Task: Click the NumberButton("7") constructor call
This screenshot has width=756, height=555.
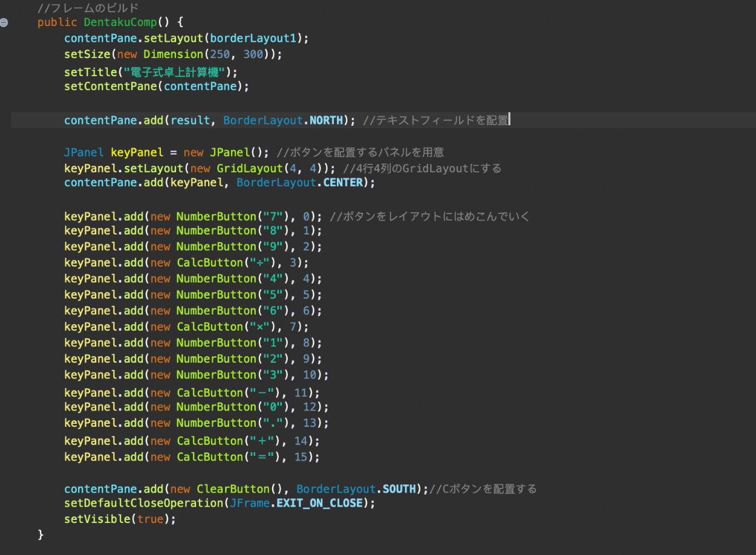Action: [217, 216]
